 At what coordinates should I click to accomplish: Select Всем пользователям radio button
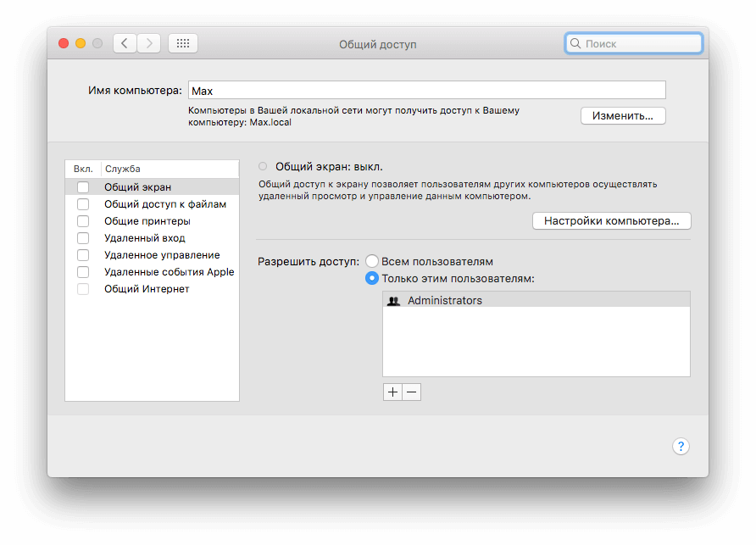coord(371,262)
